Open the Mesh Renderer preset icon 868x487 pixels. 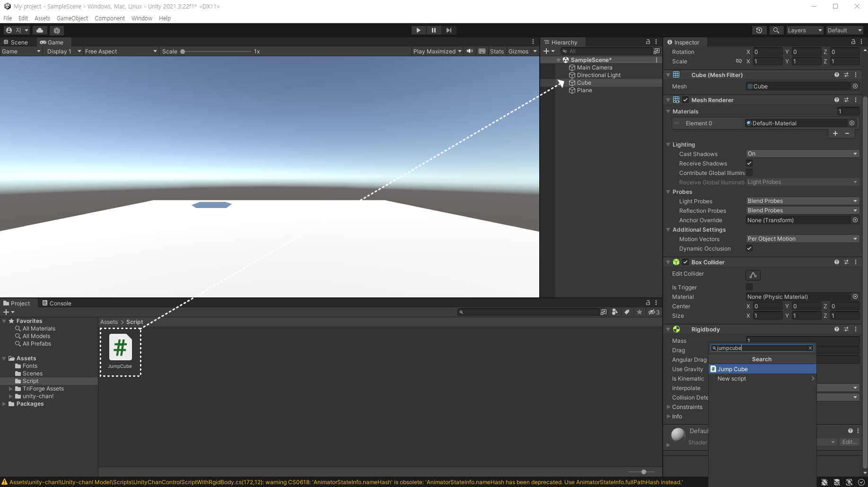(846, 100)
